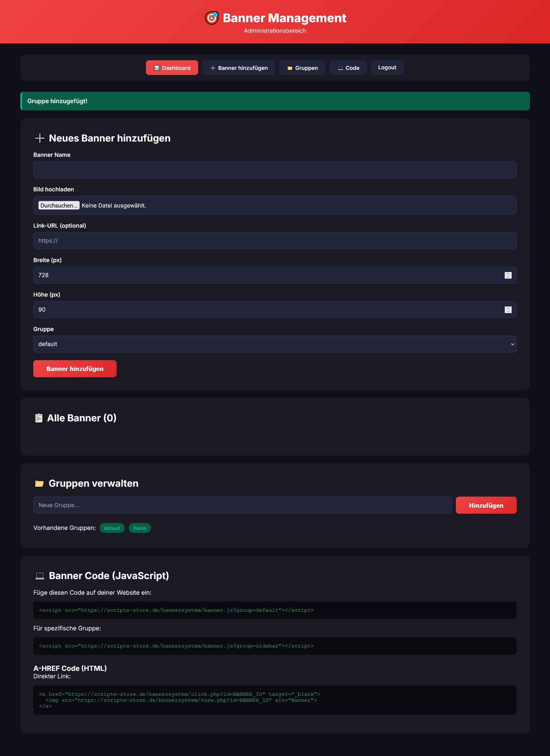550x756 pixels.
Task: Open the Code nav tab
Action: coord(348,68)
